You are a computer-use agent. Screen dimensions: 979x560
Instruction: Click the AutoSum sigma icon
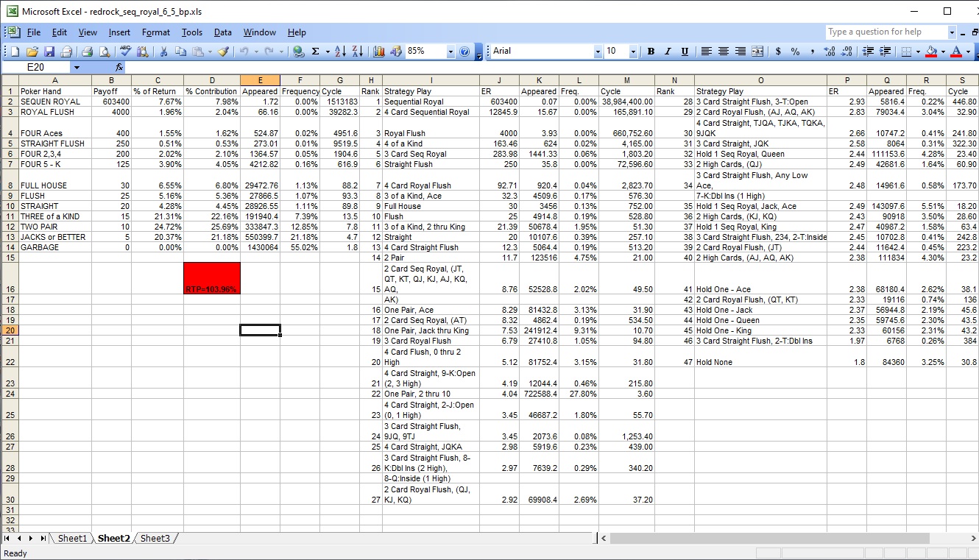point(315,52)
